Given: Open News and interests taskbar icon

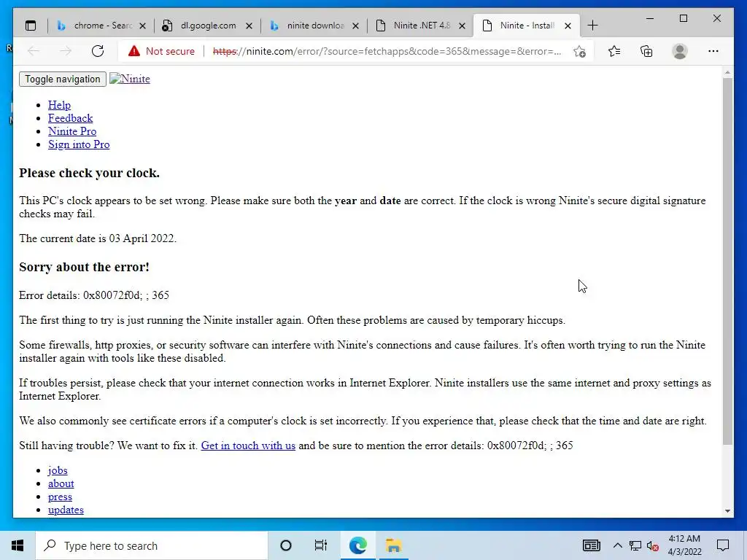Looking at the screenshot, I should pos(591,545).
